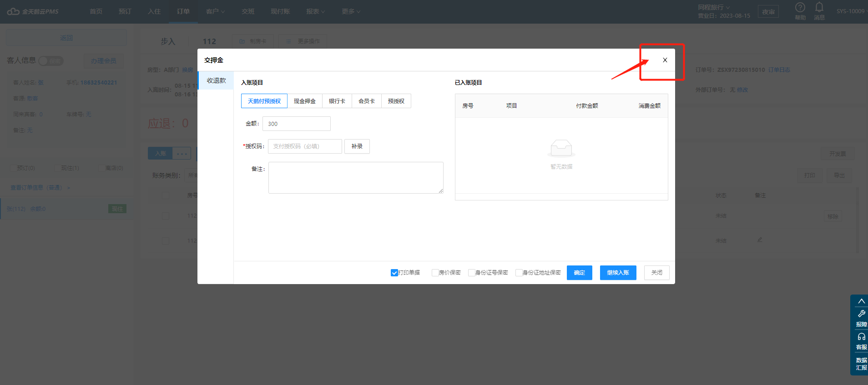
Task: Click the 办理会员 button
Action: [x=104, y=61]
